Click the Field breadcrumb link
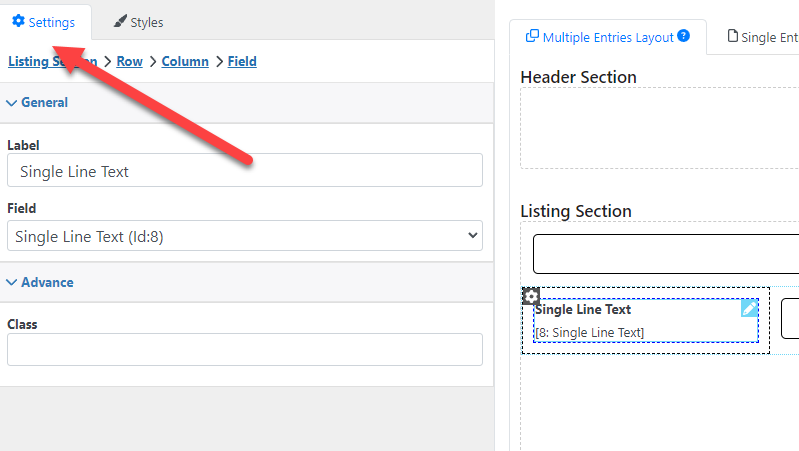Viewport: 799px width, 451px height. click(x=242, y=61)
